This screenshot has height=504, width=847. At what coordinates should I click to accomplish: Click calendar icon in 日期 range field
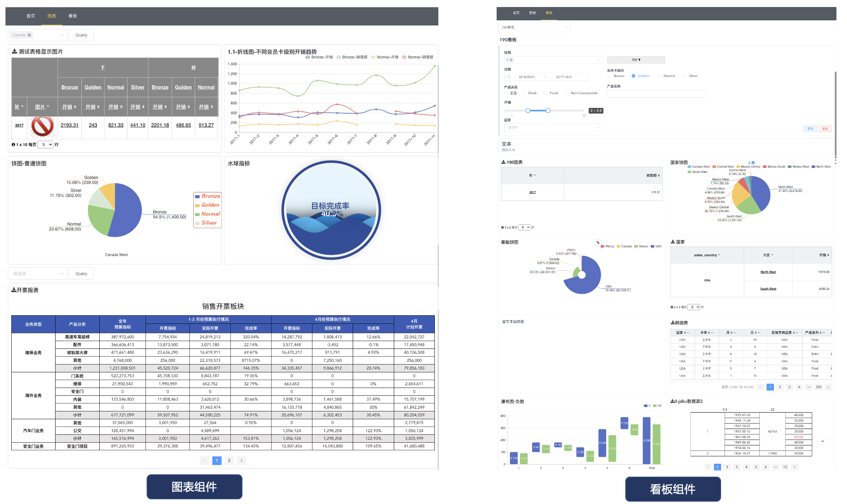(509, 77)
